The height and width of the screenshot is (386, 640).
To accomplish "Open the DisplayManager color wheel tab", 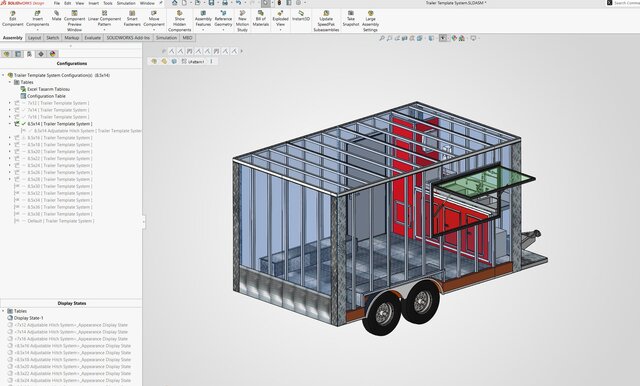I will click(52, 54).
